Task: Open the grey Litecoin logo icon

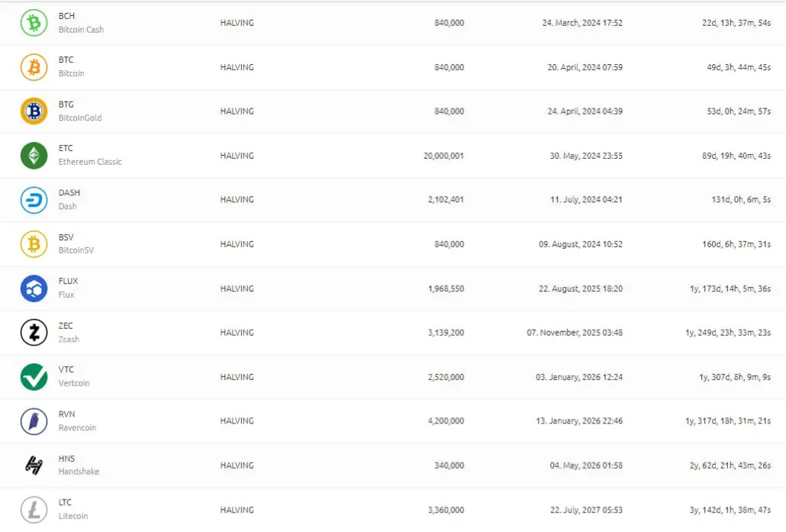Action: [x=34, y=509]
